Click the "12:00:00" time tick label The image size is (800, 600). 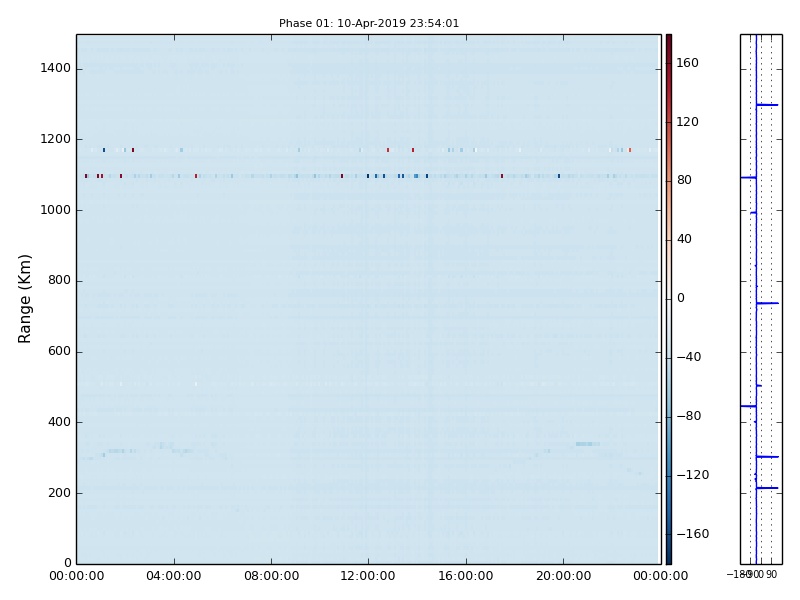point(368,576)
